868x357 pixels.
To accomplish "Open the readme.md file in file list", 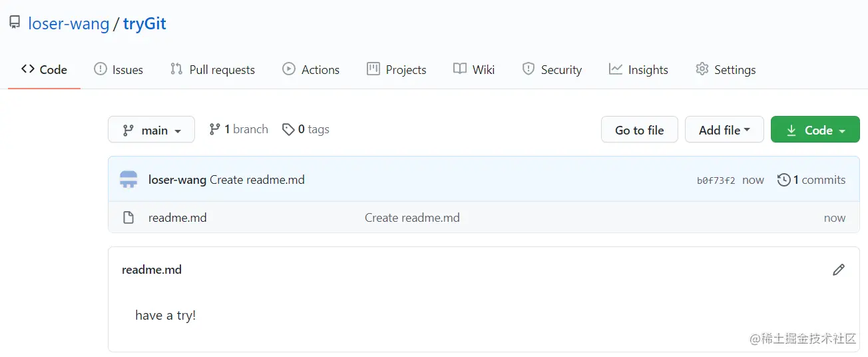I will point(178,218).
